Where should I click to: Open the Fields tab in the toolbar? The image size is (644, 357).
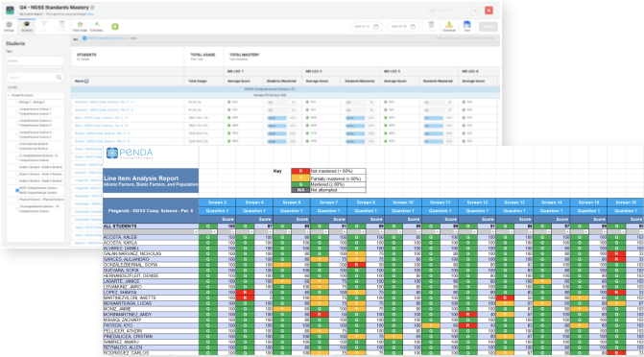[x=61, y=26]
